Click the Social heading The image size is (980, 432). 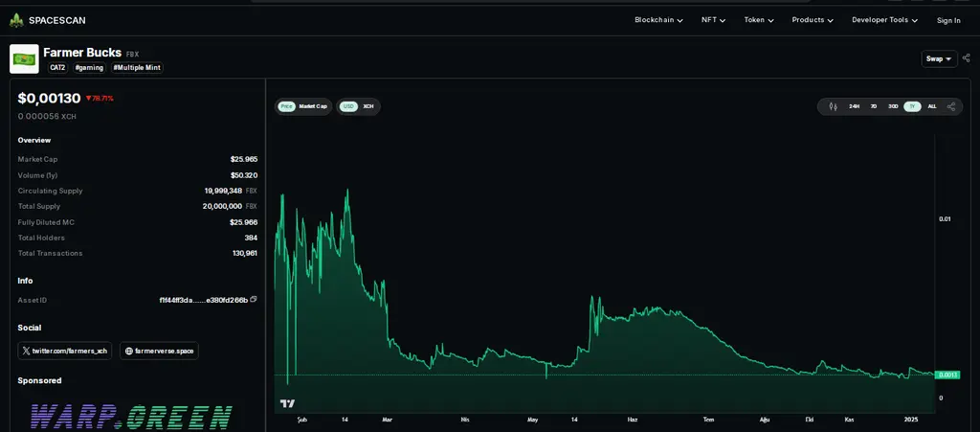pos(30,328)
